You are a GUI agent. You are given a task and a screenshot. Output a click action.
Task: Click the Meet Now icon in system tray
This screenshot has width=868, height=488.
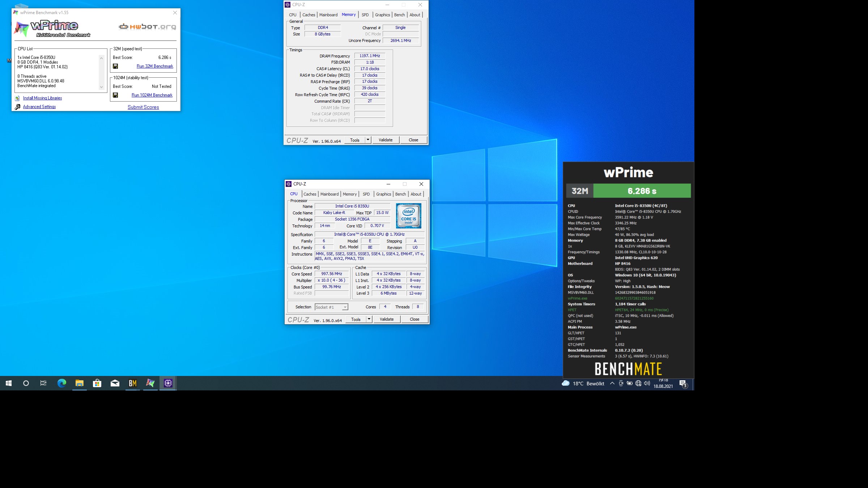[621, 383]
